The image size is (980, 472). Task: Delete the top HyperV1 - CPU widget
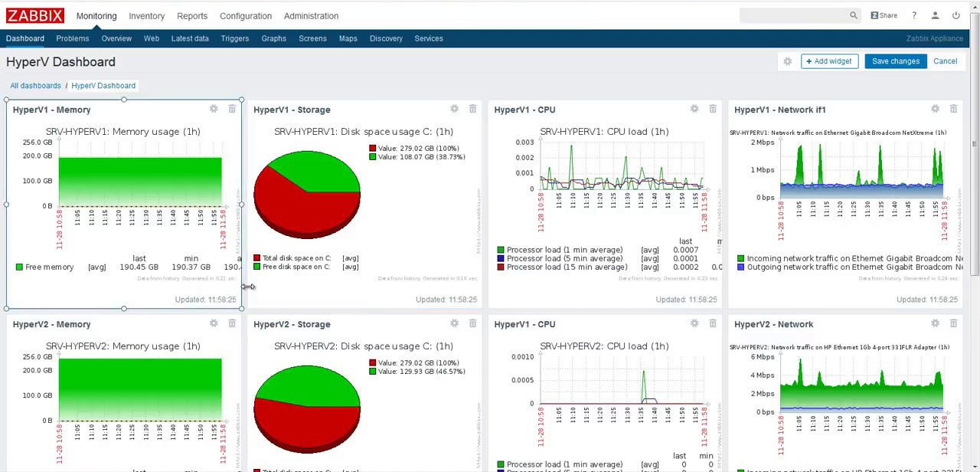[713, 109]
